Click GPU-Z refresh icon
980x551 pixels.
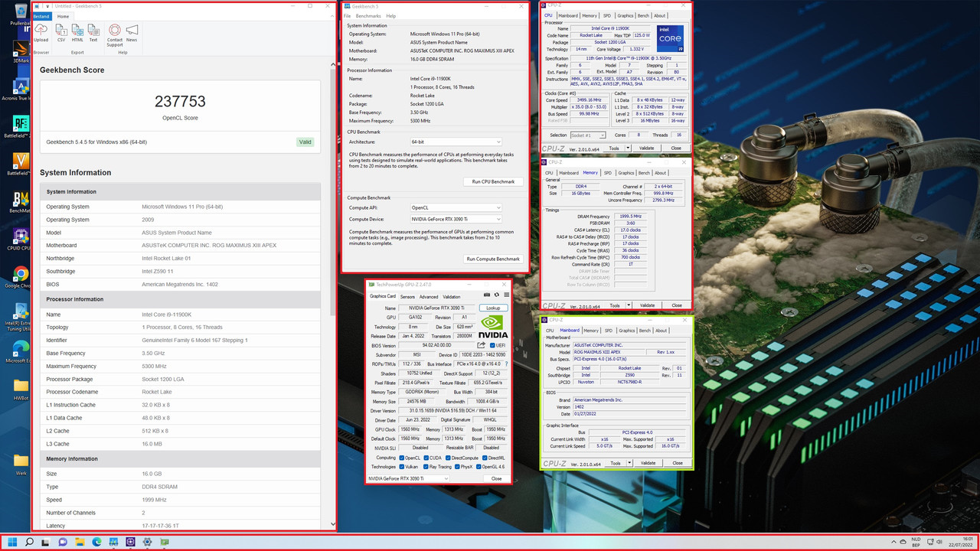pyautogui.click(x=497, y=295)
